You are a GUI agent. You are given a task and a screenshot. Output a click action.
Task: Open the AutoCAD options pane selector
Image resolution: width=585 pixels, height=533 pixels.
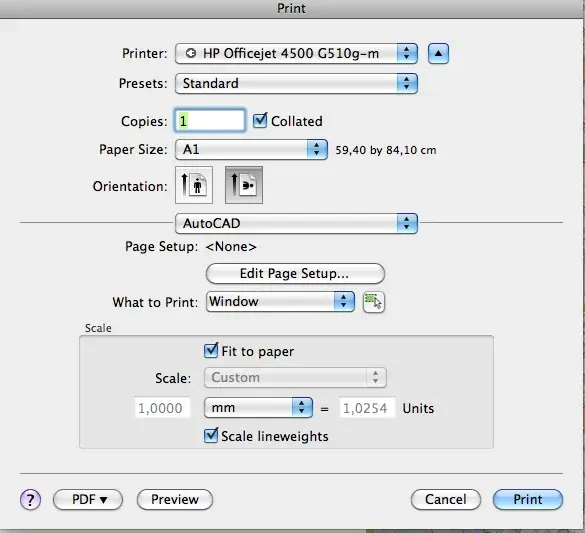click(x=296, y=223)
